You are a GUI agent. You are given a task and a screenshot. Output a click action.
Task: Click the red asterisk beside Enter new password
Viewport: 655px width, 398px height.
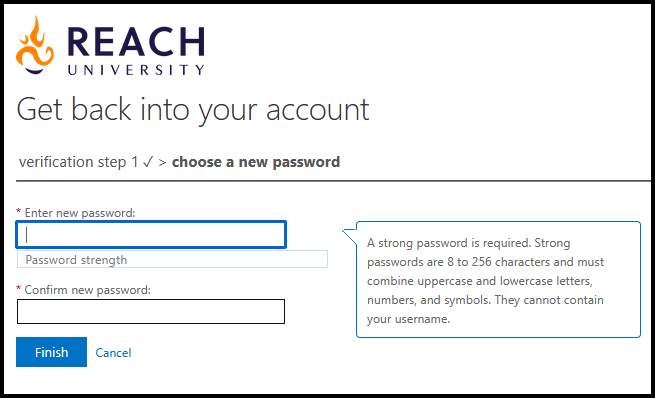[18, 212]
